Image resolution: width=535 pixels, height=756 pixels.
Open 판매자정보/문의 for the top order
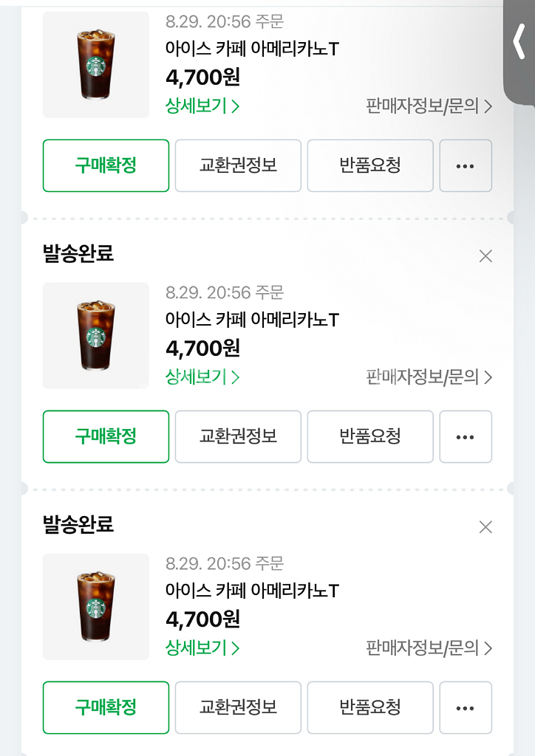pos(429,106)
